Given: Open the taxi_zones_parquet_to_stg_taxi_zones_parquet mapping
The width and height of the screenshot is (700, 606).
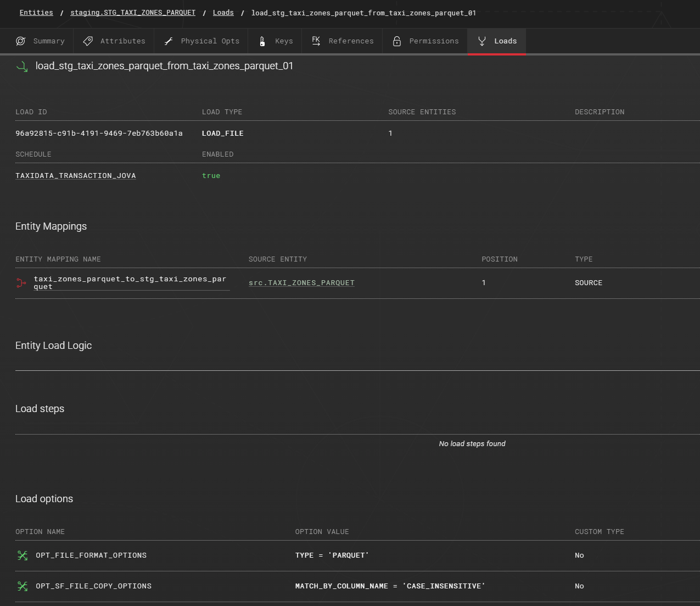Looking at the screenshot, I should [x=130, y=282].
